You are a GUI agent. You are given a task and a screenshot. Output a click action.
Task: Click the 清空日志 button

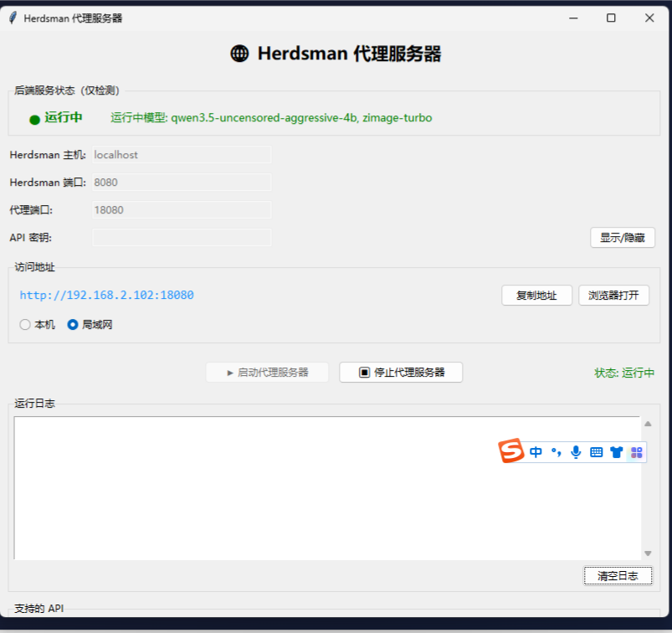click(x=618, y=575)
